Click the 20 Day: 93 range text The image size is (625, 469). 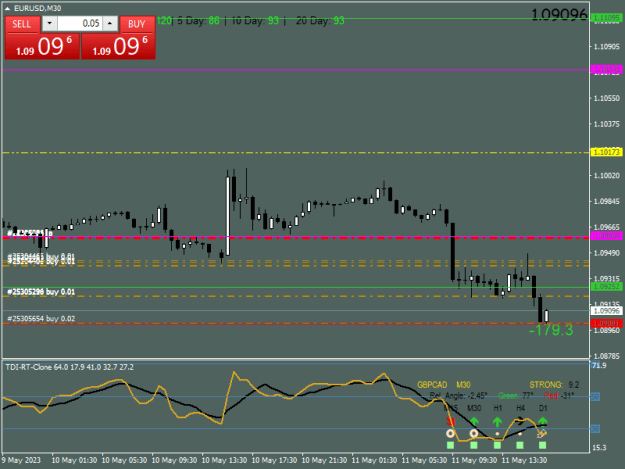pos(320,21)
